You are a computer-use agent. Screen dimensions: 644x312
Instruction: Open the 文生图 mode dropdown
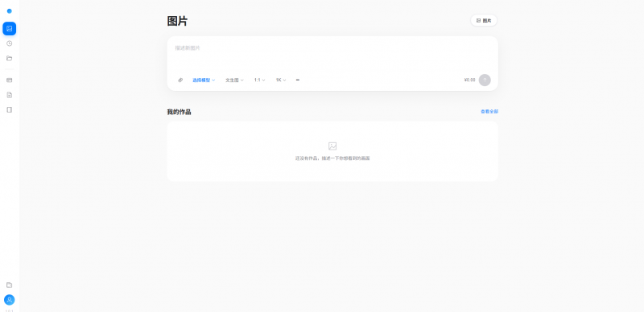[234, 80]
